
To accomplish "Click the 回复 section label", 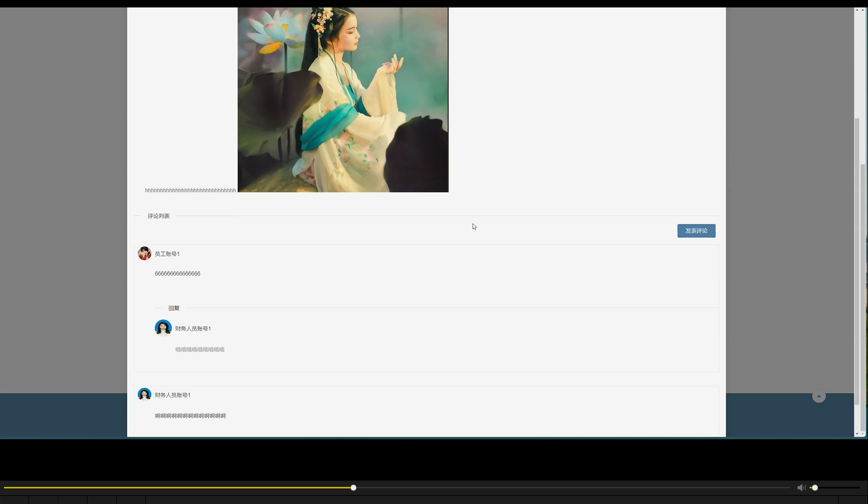I will point(174,308).
